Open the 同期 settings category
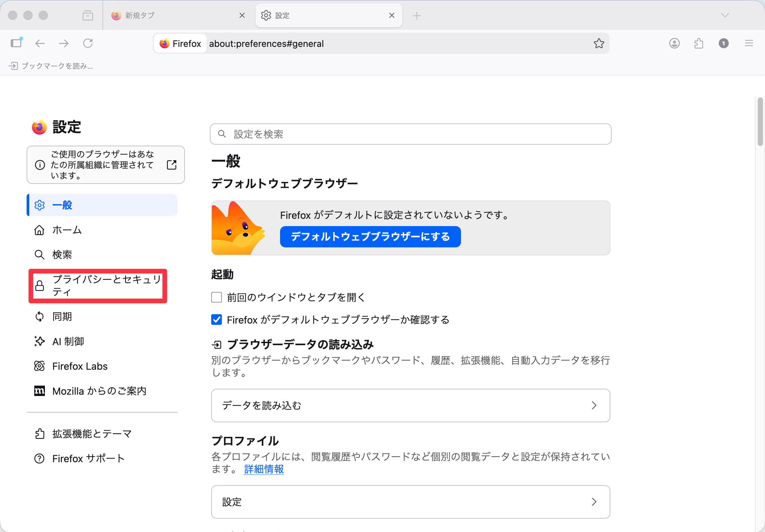This screenshot has width=765, height=532. tap(102, 316)
